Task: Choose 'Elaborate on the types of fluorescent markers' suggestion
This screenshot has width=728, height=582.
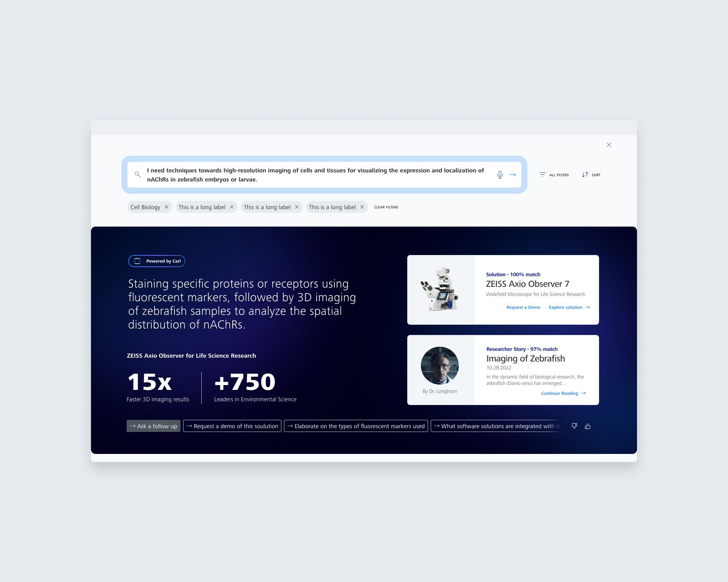Action: point(356,426)
